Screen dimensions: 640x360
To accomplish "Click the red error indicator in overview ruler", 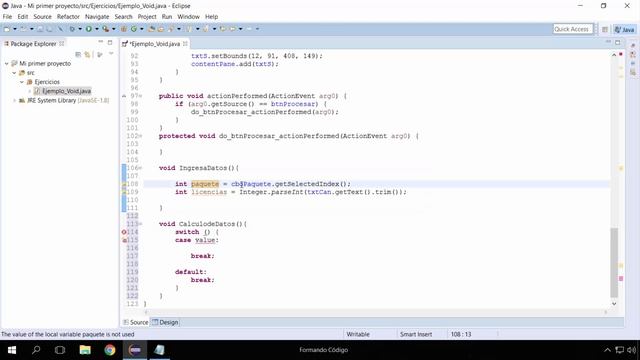I will [x=621, y=54].
